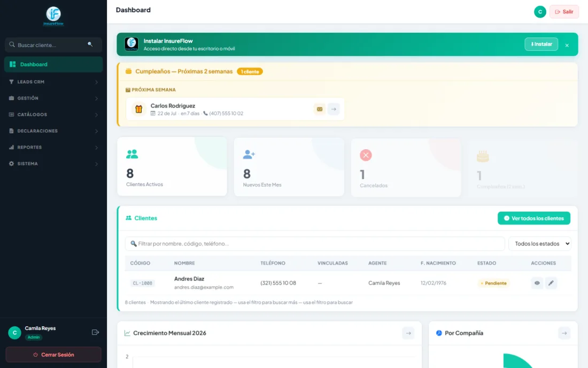Click the InsureFlow logo in sidebar
Viewport: 588px width, 368px height.
click(53, 16)
